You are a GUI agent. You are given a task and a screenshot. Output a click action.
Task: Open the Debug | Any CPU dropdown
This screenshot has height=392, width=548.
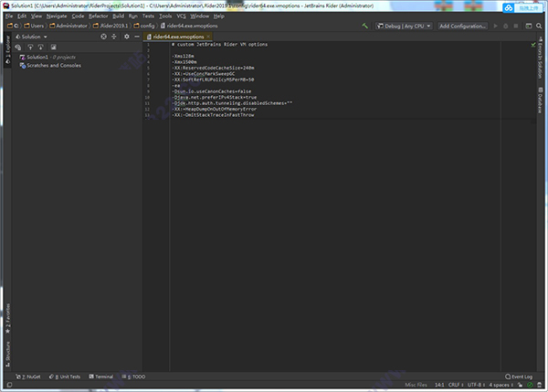[x=404, y=26]
